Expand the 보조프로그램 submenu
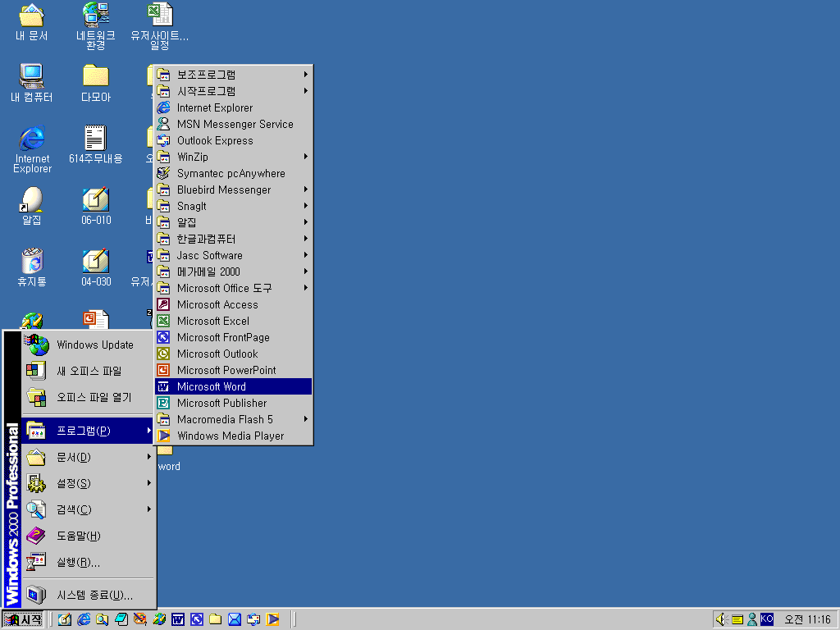The height and width of the screenshot is (630, 840). [x=233, y=75]
